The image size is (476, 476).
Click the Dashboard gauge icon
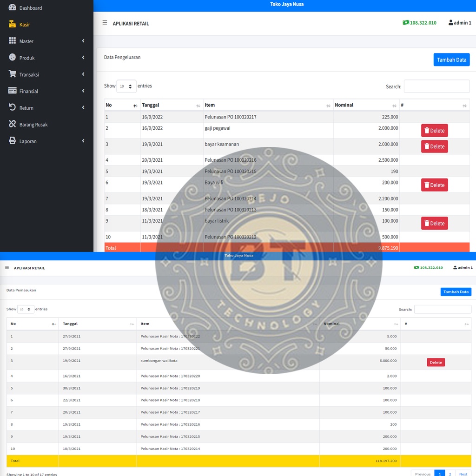click(12, 7)
